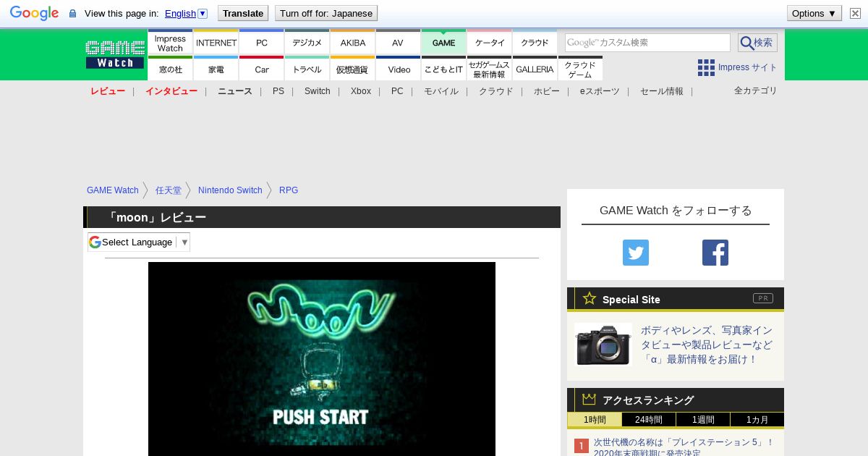Open the 家電 Watch tab

point(216,69)
